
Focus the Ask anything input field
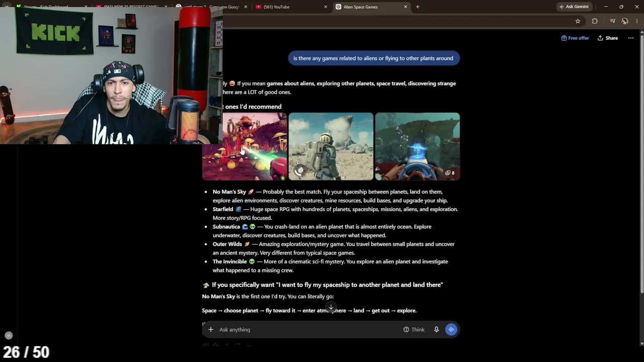(307, 329)
